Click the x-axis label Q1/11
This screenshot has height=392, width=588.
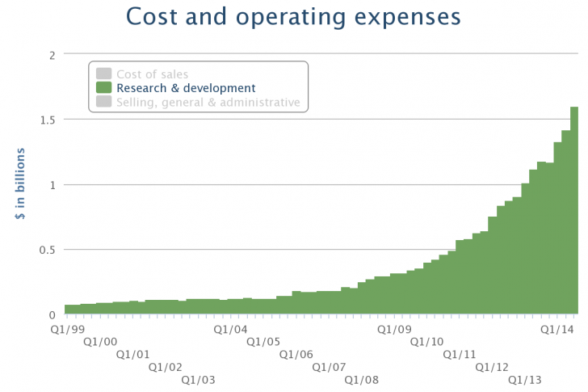pyautogui.click(x=460, y=355)
